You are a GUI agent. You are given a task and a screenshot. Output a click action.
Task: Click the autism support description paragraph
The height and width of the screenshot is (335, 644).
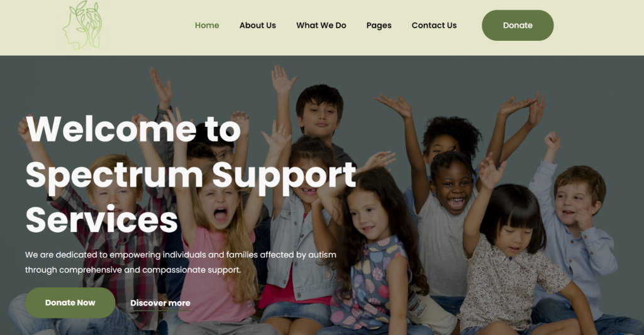(x=180, y=262)
